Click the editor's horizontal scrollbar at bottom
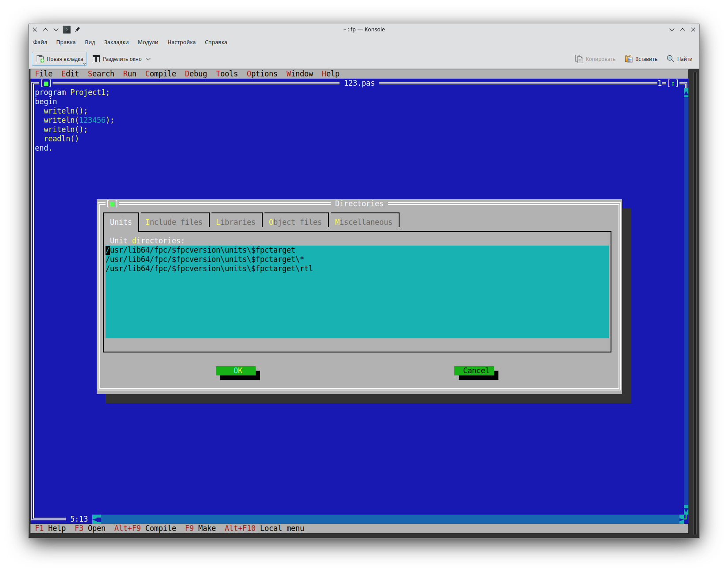The image size is (728, 572). coord(389,519)
